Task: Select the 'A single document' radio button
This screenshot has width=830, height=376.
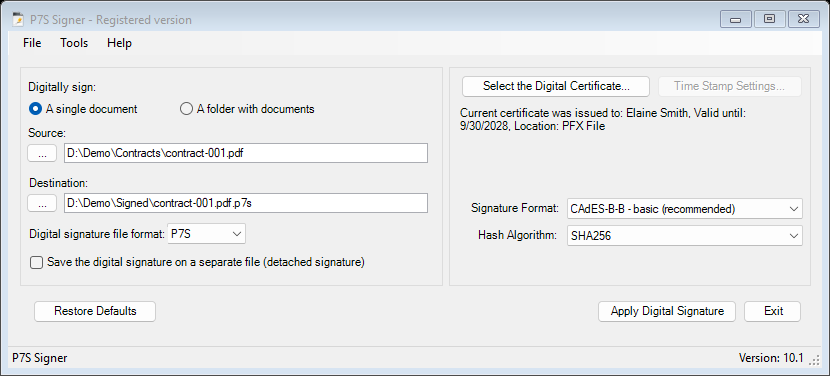Action: (83, 109)
